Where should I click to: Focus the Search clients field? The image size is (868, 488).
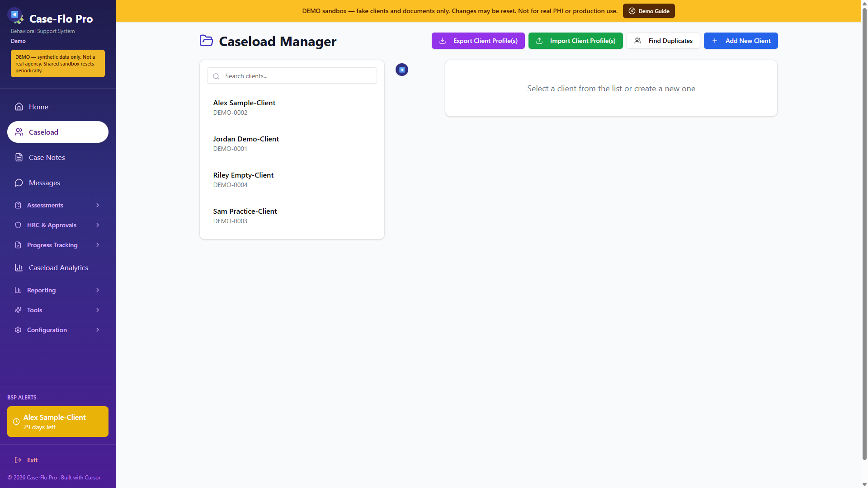tap(292, 76)
